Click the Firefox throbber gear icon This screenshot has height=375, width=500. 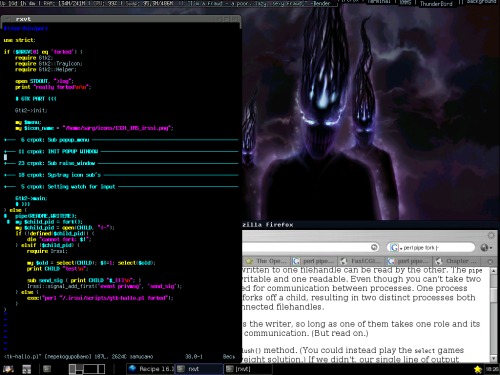point(491,235)
